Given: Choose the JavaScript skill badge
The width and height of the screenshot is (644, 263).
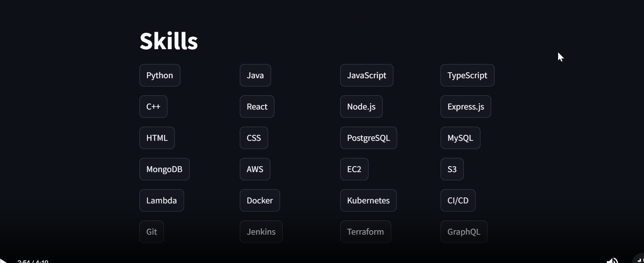Looking at the screenshot, I should pos(367,75).
